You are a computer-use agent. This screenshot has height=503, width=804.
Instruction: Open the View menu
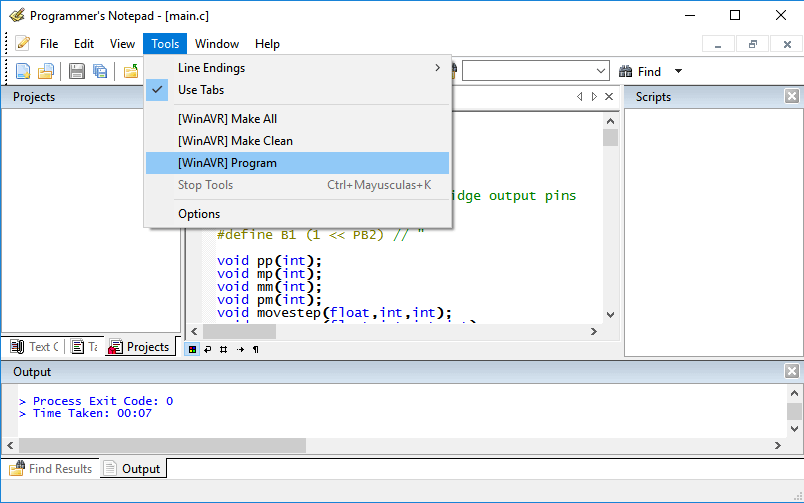point(122,44)
